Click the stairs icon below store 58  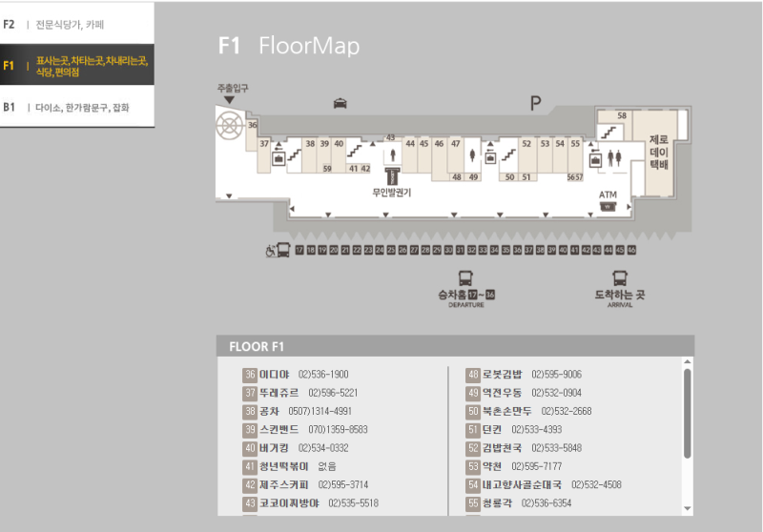(x=609, y=133)
